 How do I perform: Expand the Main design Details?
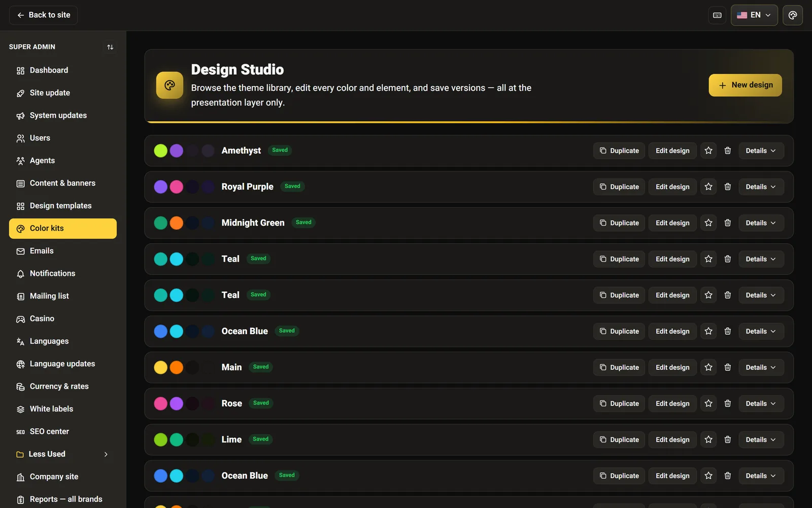coord(761,367)
